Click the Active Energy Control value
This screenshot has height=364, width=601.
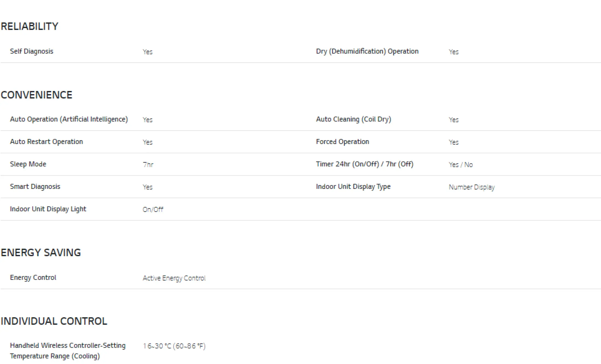pos(174,278)
